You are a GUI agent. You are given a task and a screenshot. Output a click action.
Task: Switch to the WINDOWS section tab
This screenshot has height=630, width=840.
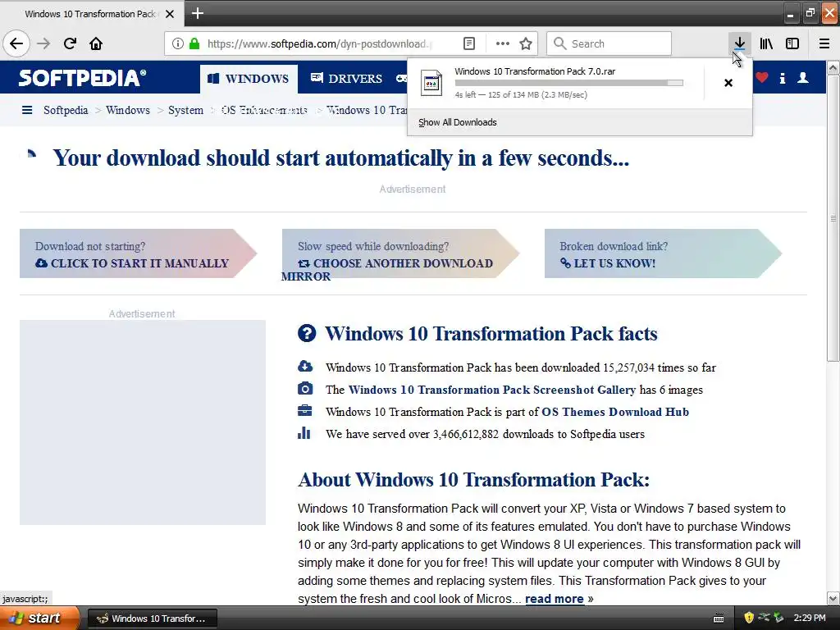(249, 78)
